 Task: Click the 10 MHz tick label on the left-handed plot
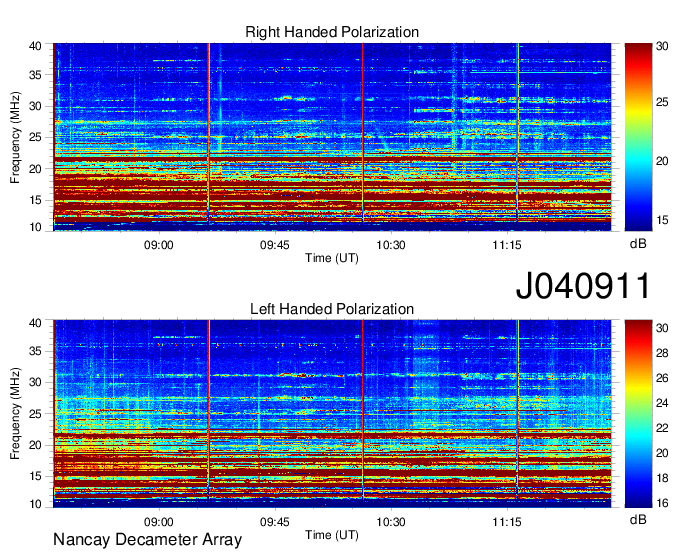35,504
